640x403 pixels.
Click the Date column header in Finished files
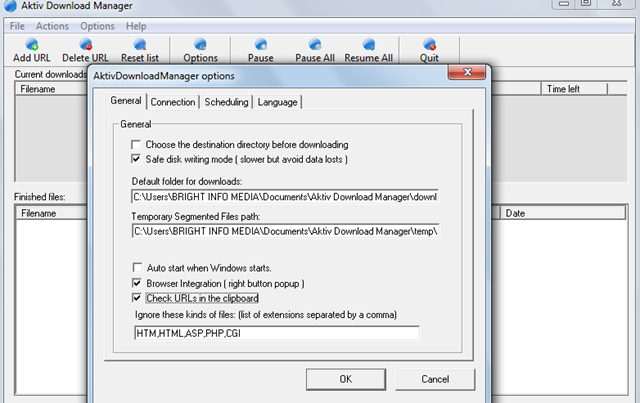(563, 213)
